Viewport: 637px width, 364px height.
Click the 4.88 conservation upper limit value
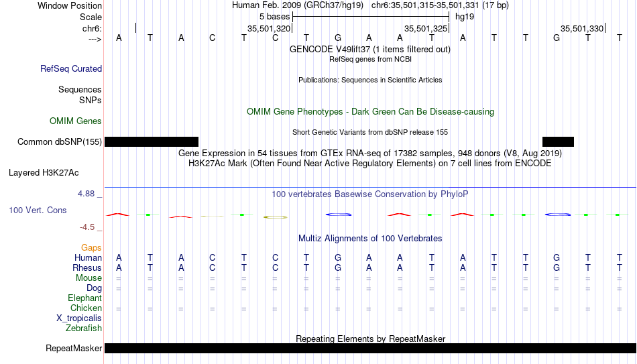tap(86, 194)
